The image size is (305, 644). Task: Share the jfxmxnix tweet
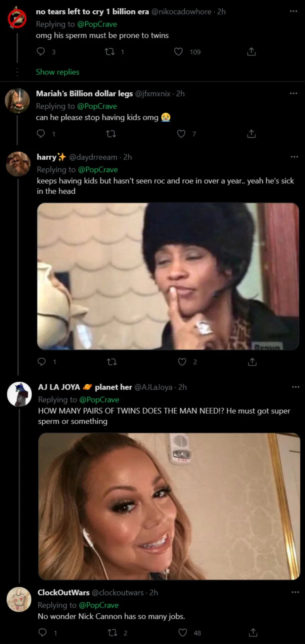[x=251, y=134]
